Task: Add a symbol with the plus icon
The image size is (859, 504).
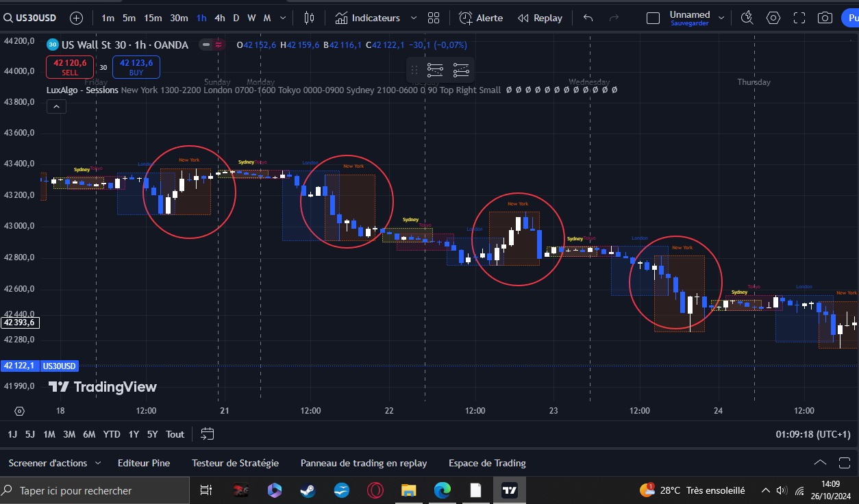Action: tap(75, 18)
